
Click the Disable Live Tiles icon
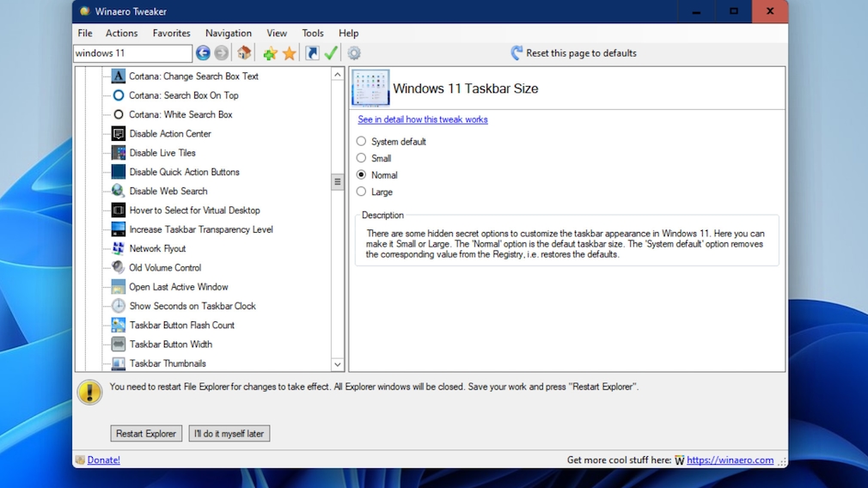pyautogui.click(x=118, y=153)
